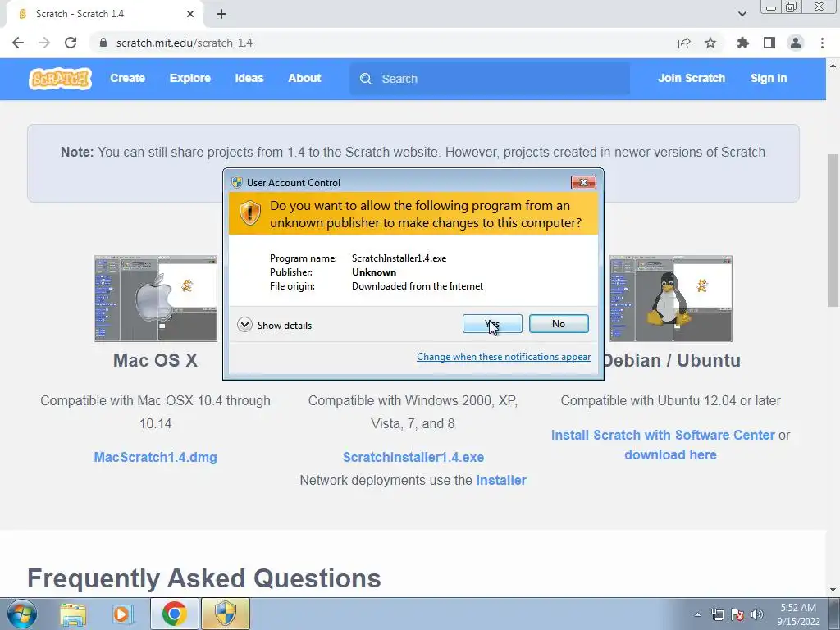Click the scrollbar down arrow
This screenshot has width=840, height=630.
(x=833, y=590)
